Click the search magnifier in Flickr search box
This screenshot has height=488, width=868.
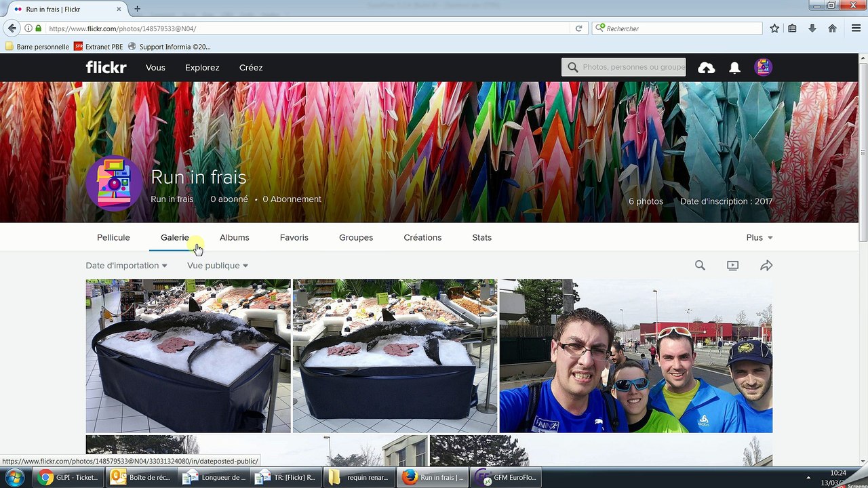pyautogui.click(x=573, y=67)
